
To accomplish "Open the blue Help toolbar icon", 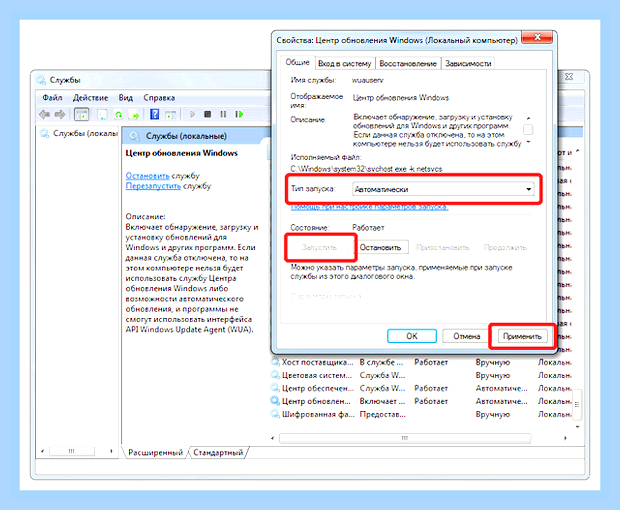I will (x=154, y=115).
